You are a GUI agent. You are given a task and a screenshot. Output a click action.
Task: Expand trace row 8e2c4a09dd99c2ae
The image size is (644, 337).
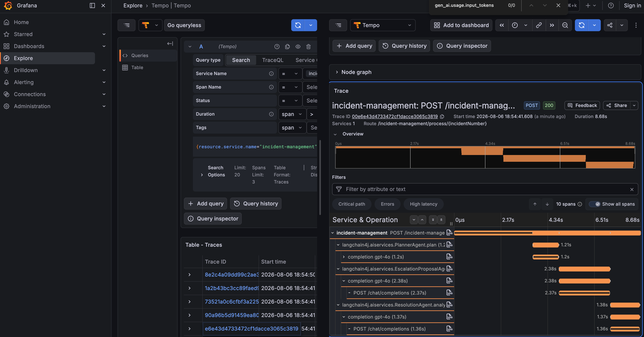coord(189,275)
